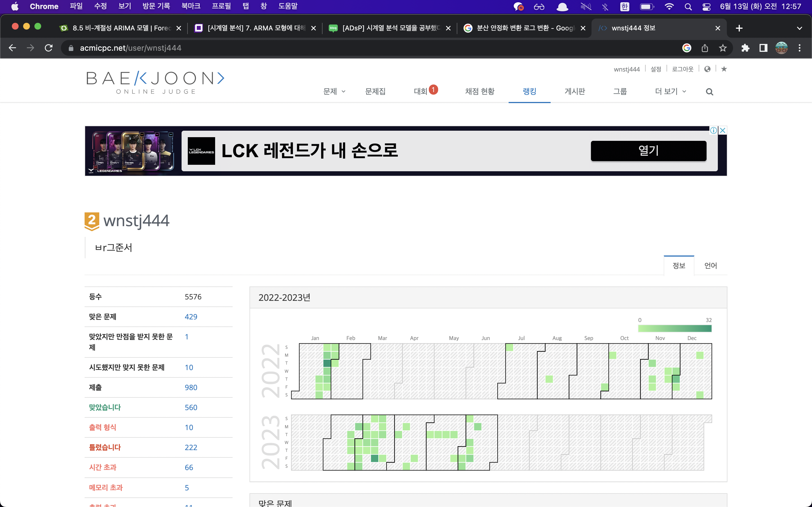This screenshot has width=812, height=507.
Task: Switch to the 언어 tab
Action: click(x=710, y=266)
